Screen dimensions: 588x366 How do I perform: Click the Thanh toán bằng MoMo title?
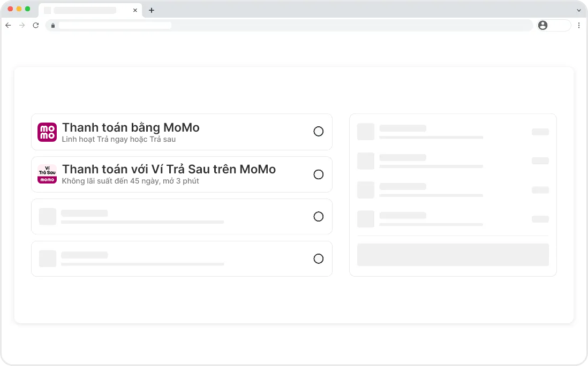131,127
